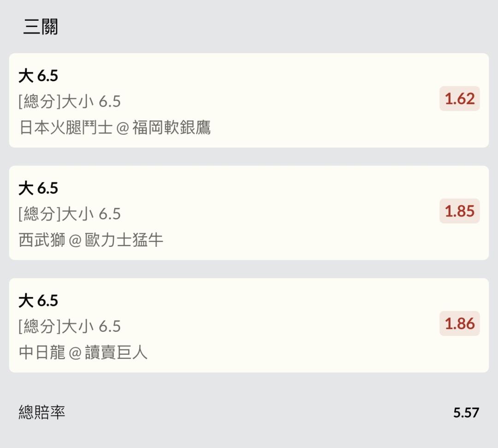Open the 日本火腿鬥士 @ 福岡軟銀鷹 bet card
Screen dimensions: 498x448
point(249,101)
